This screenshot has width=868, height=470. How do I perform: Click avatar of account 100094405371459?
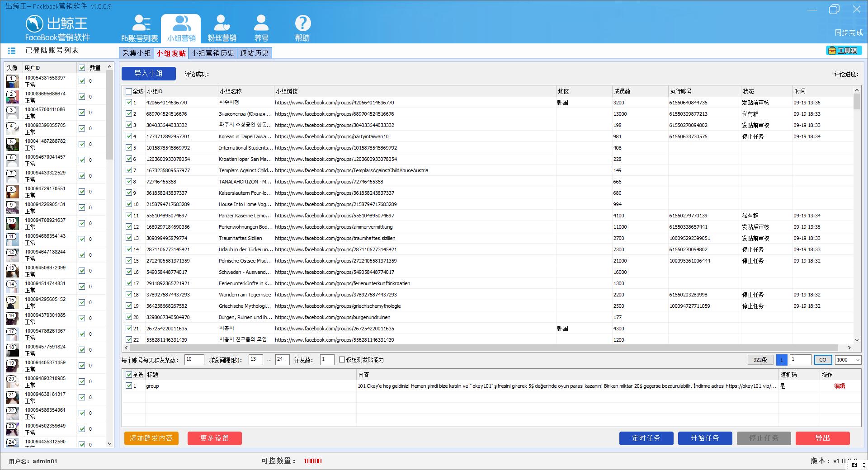(12, 366)
